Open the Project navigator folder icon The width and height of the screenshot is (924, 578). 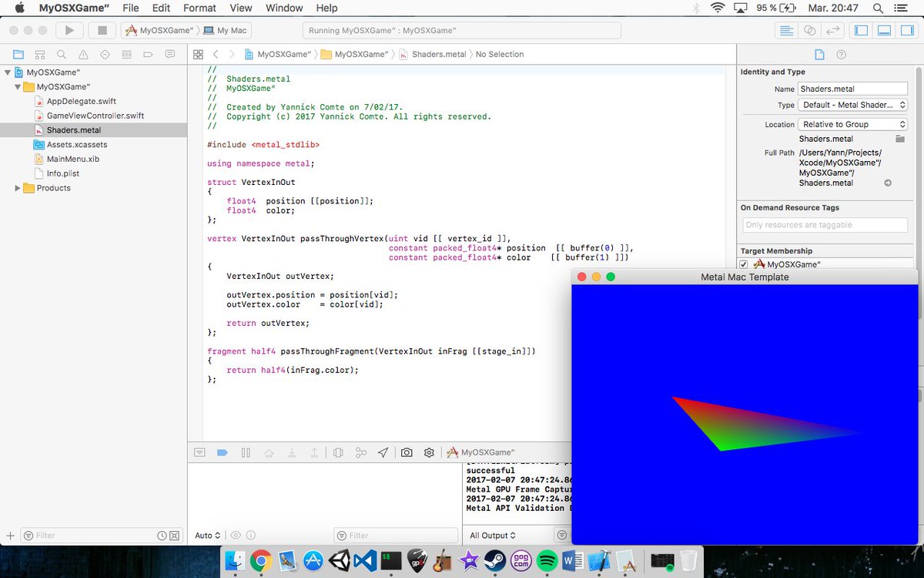18,55
